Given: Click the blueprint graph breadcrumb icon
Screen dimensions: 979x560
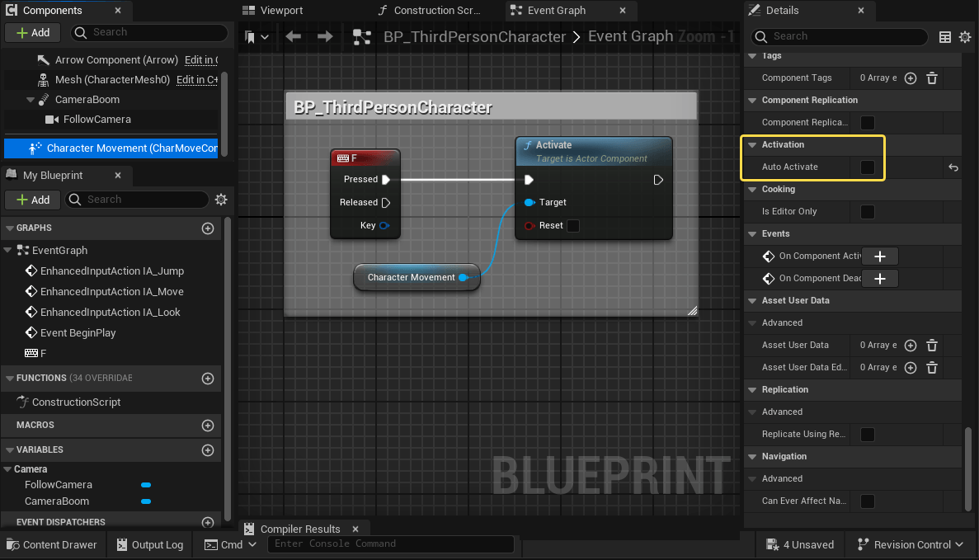Looking at the screenshot, I should pyautogui.click(x=362, y=37).
